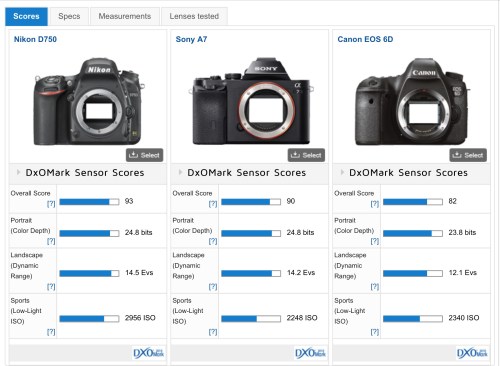500x366 pixels.
Task: Open Portrait help [?] for Nikon D750
Action: tap(51, 241)
